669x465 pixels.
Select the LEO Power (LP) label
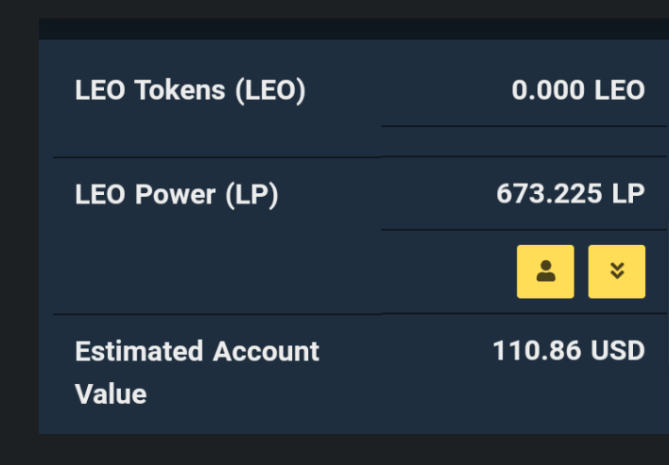point(177,195)
